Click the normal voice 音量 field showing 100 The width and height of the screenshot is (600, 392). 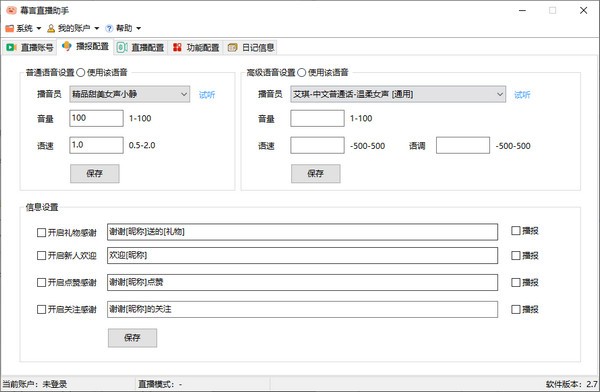tap(96, 118)
